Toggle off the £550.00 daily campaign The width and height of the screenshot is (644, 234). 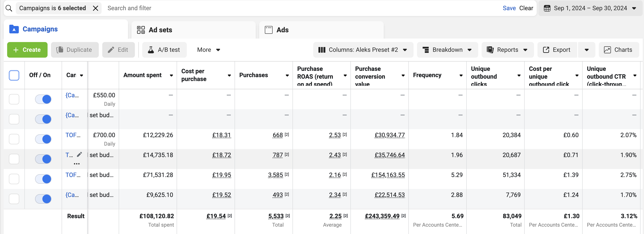pos(43,99)
